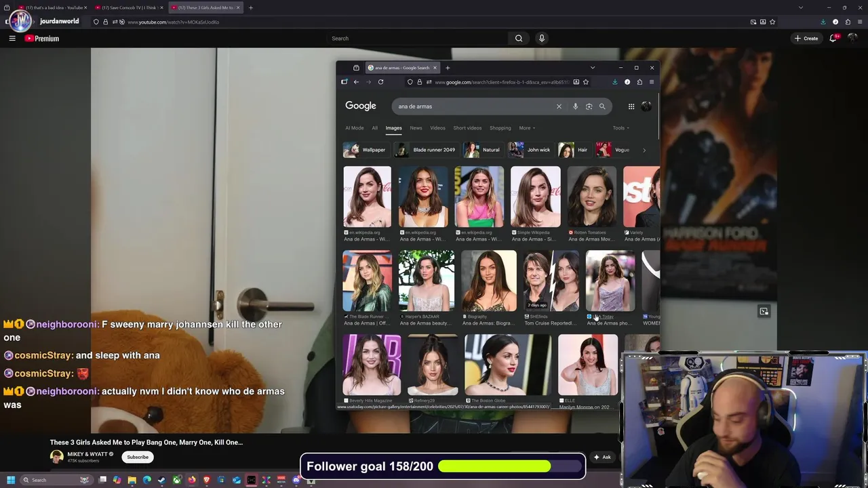Open Firefox downloads in the Google window
868x488 pixels.
coord(615,82)
